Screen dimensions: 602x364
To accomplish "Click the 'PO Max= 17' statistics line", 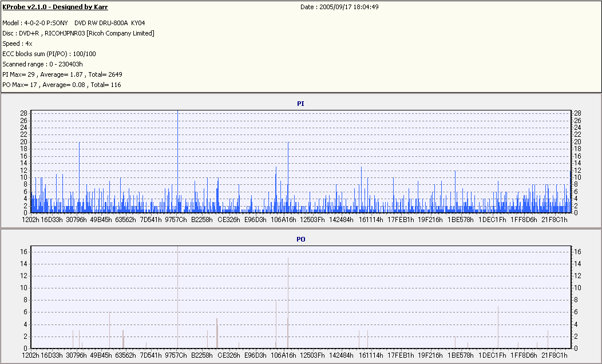I will coord(61,85).
